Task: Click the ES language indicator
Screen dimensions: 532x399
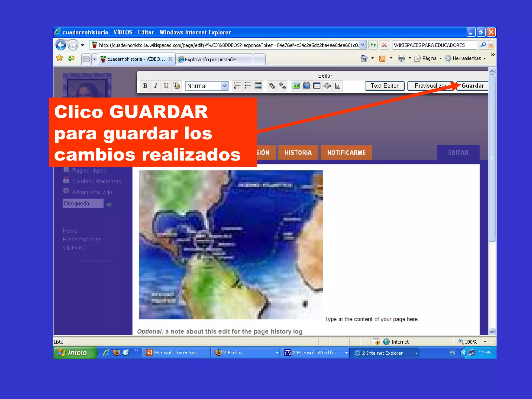Action: click(x=452, y=353)
